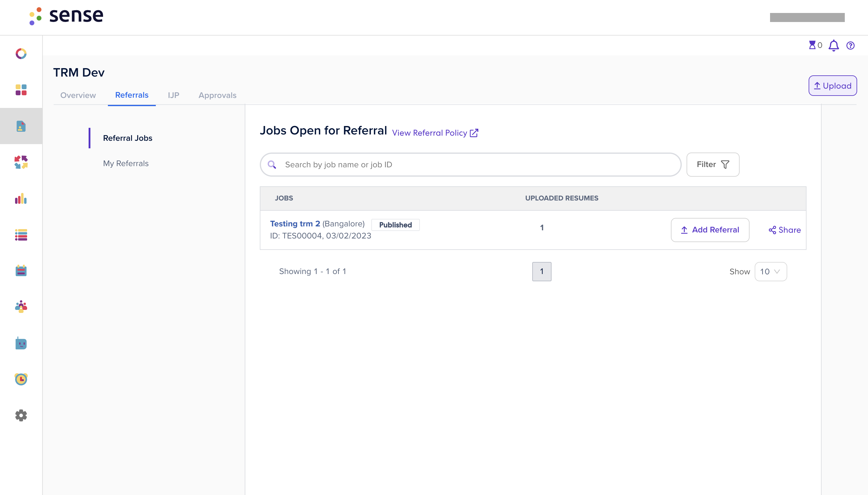This screenshot has height=495, width=868.
Task: Open the notifications bell
Action: [x=833, y=46]
